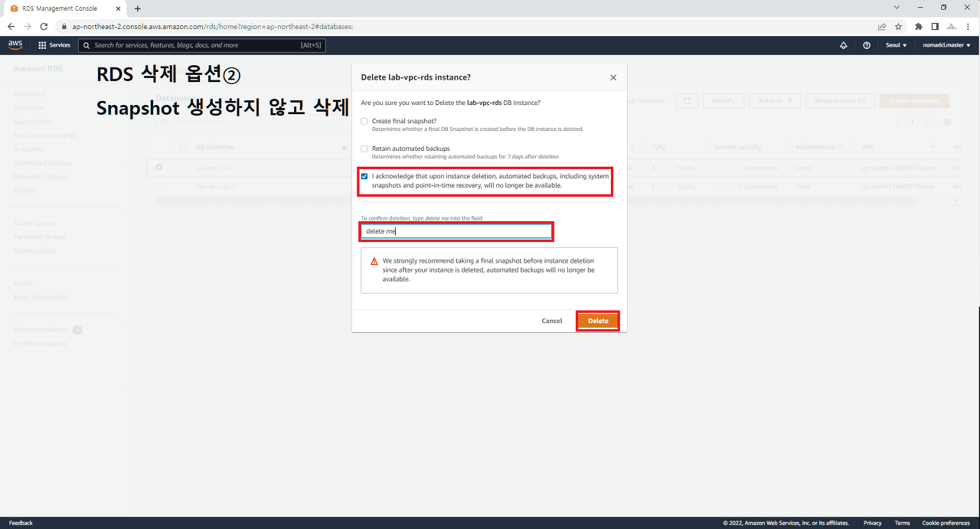Click the Feedback link in footer
The width and height of the screenshot is (980, 529).
21,523
